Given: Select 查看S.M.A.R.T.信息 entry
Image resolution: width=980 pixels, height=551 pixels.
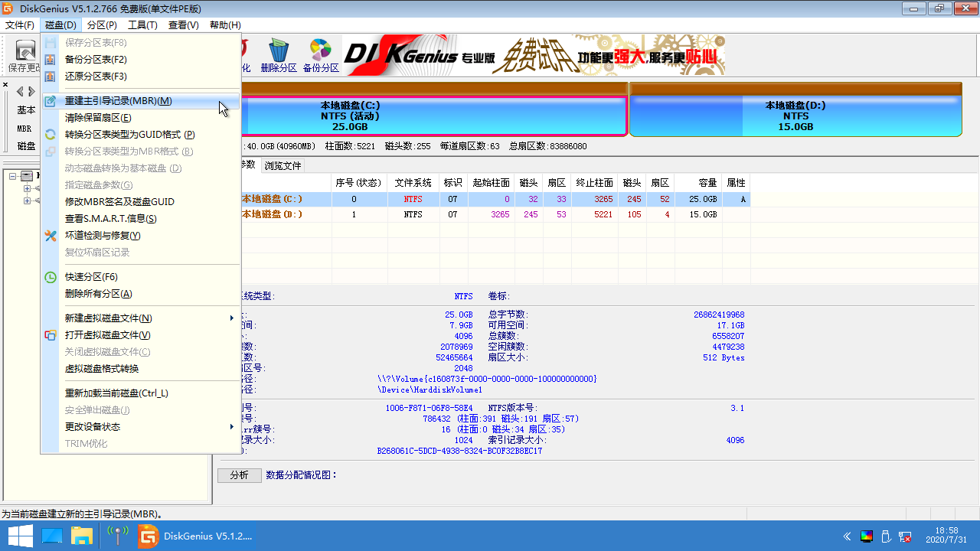Looking at the screenshot, I should coord(142,219).
